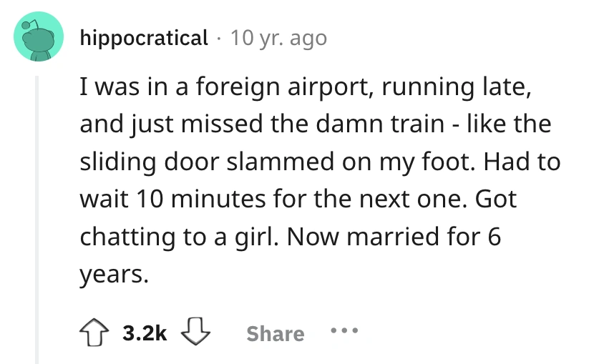594x364 pixels.
Task: Collapse the thread using the vertical line
Action: (x=38, y=215)
